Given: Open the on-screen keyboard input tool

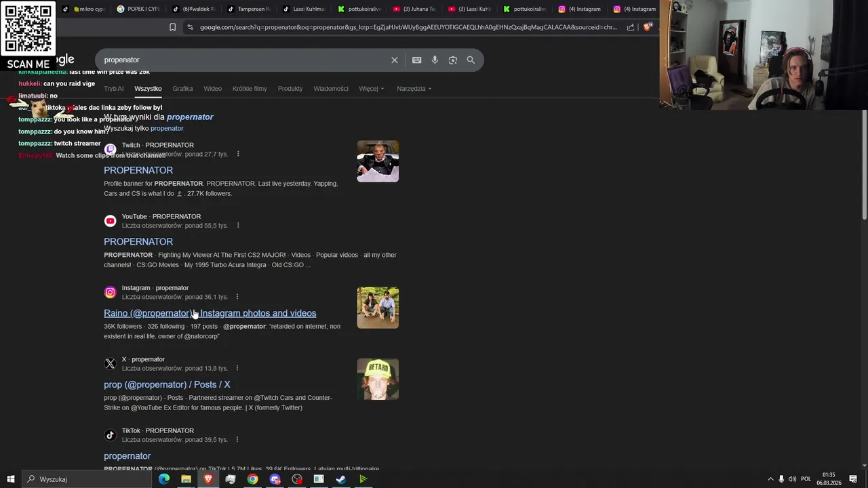Looking at the screenshot, I should (x=417, y=60).
